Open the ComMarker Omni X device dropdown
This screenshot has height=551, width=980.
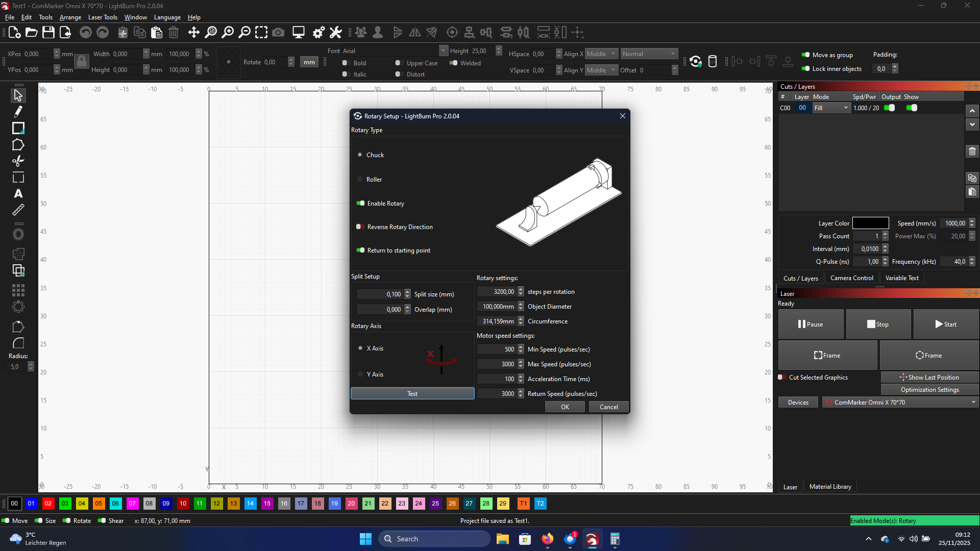tap(900, 403)
